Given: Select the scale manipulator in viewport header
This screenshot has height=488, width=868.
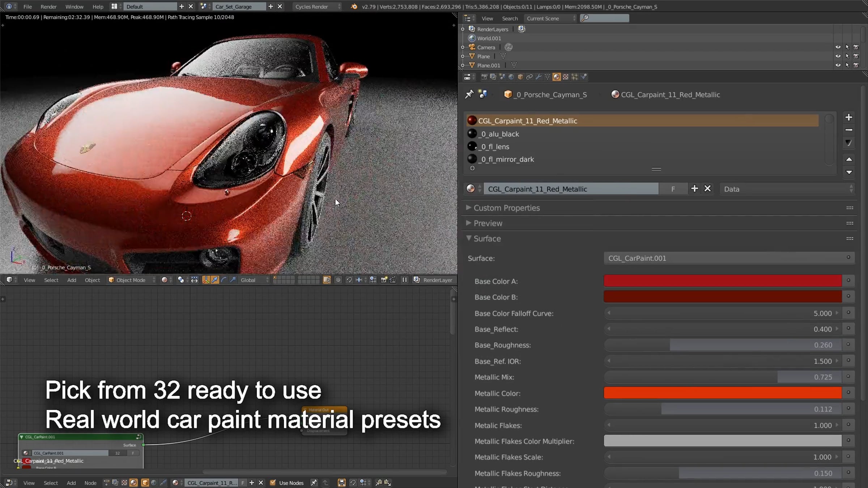Looking at the screenshot, I should 233,280.
